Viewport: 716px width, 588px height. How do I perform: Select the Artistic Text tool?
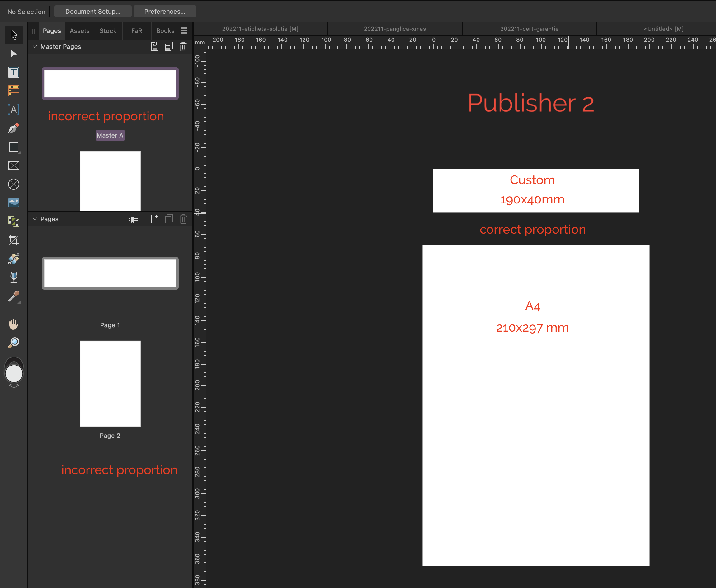(14, 110)
